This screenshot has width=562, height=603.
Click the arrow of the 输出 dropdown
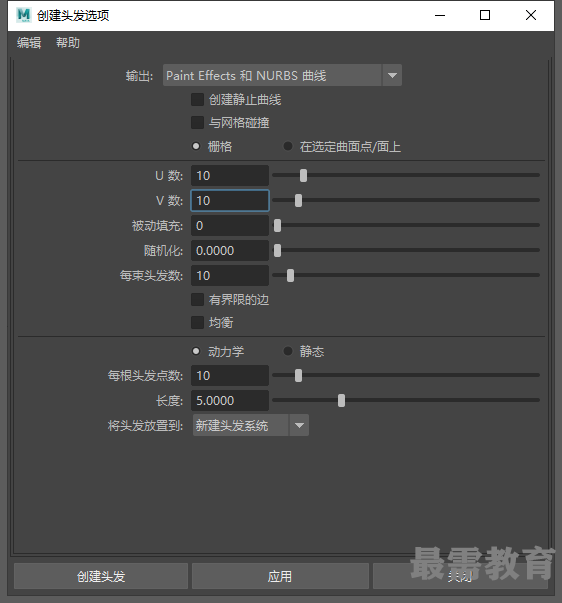[x=392, y=75]
